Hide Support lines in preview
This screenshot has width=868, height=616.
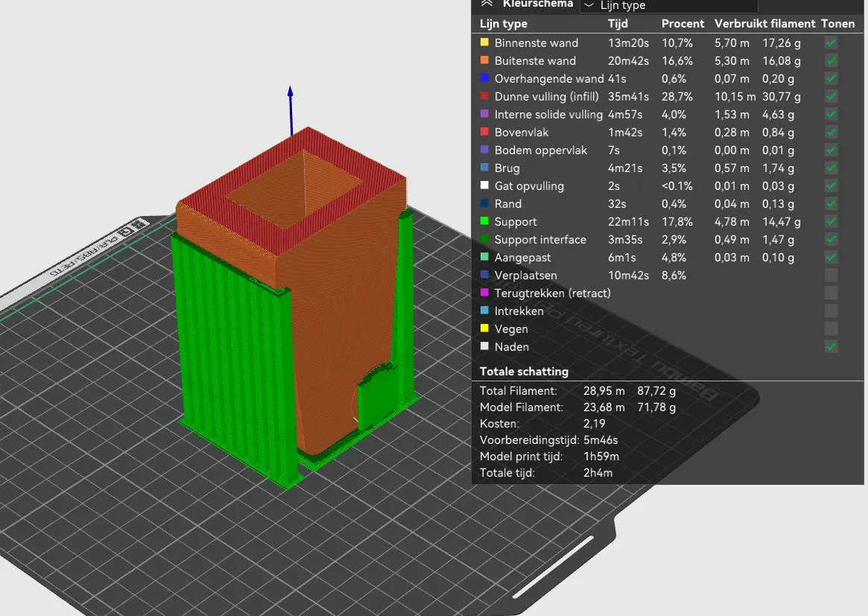point(830,221)
